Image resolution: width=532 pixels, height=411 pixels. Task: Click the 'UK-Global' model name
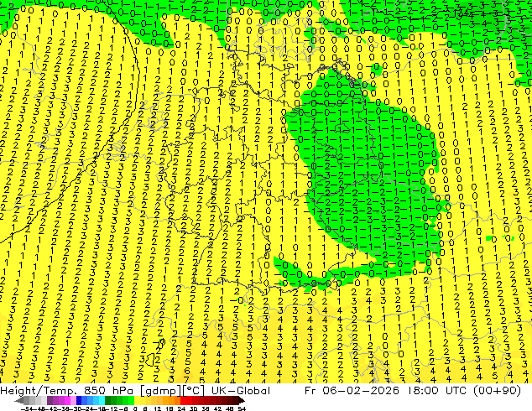click(241, 391)
